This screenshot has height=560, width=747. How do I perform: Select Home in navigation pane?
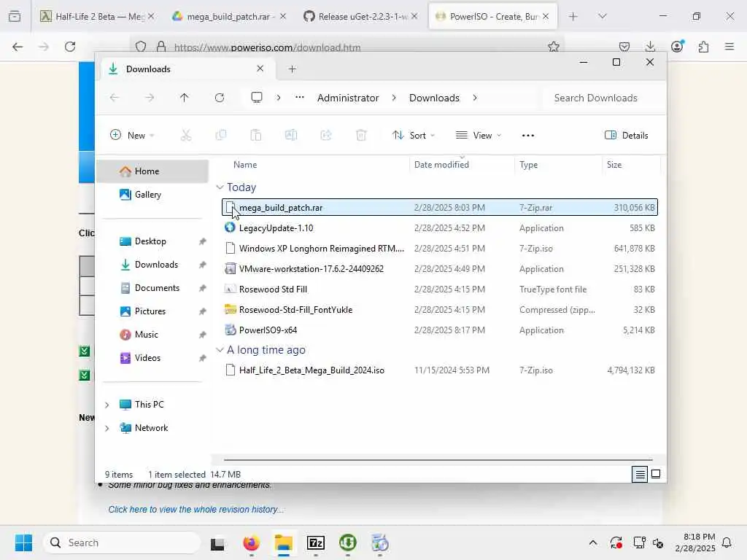pyautogui.click(x=152, y=171)
